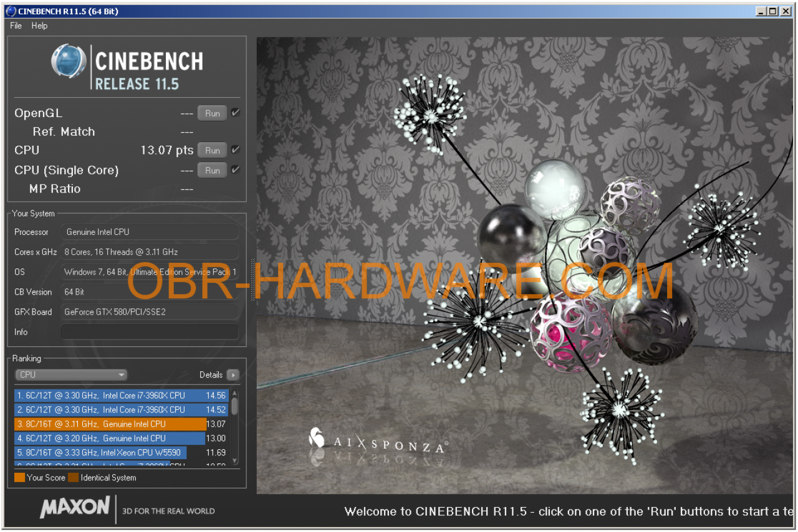Viewport: 798px width, 532px height.
Task: Toggle the CPU Single Core checkbox
Action: point(236,169)
